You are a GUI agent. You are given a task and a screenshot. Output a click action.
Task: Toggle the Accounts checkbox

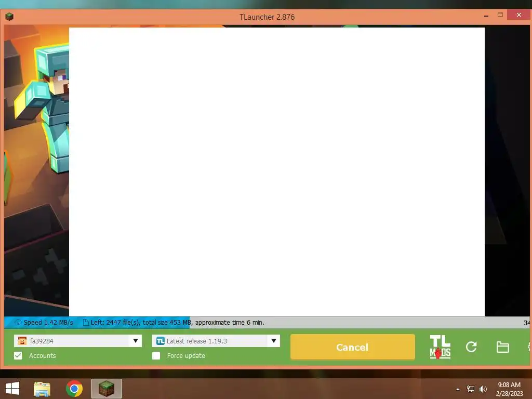pyautogui.click(x=18, y=355)
